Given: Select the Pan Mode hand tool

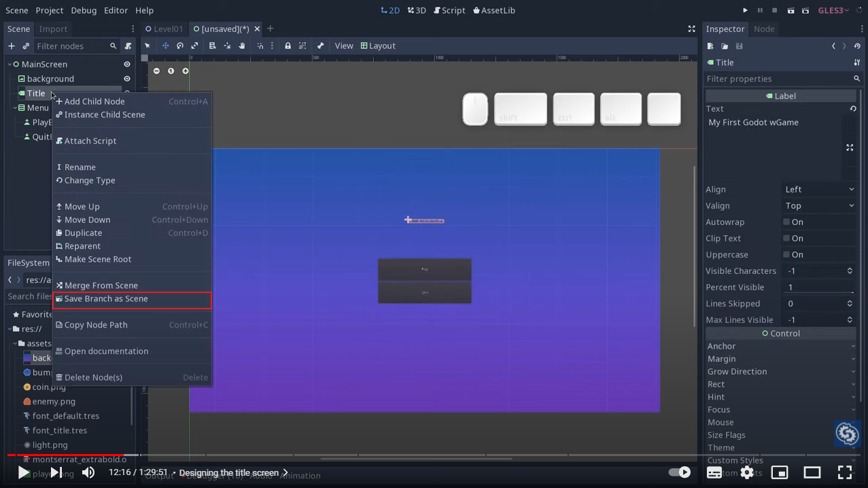Looking at the screenshot, I should click(x=241, y=46).
